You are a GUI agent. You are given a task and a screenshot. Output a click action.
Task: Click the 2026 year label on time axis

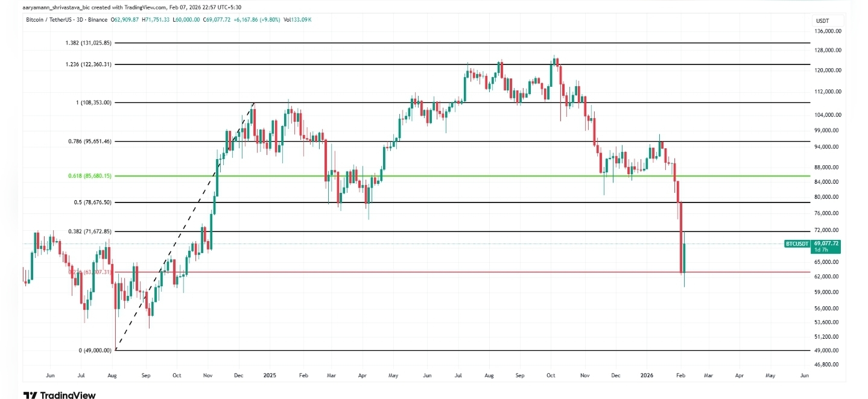click(x=647, y=375)
